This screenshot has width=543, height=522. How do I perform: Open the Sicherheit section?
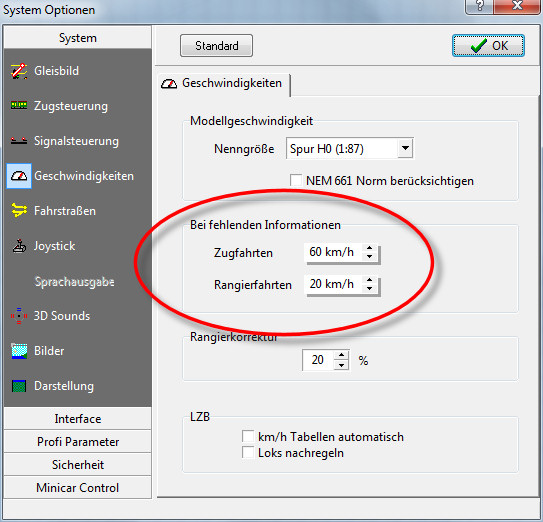click(78, 465)
